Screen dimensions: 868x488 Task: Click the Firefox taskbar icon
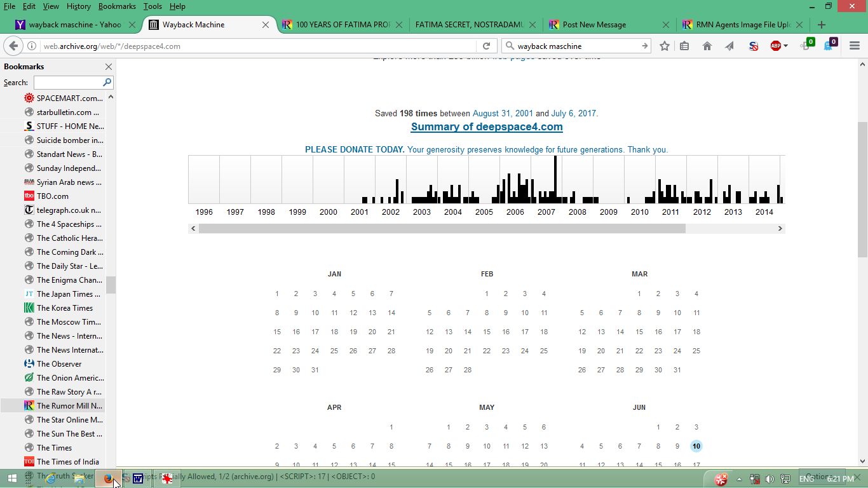108,479
